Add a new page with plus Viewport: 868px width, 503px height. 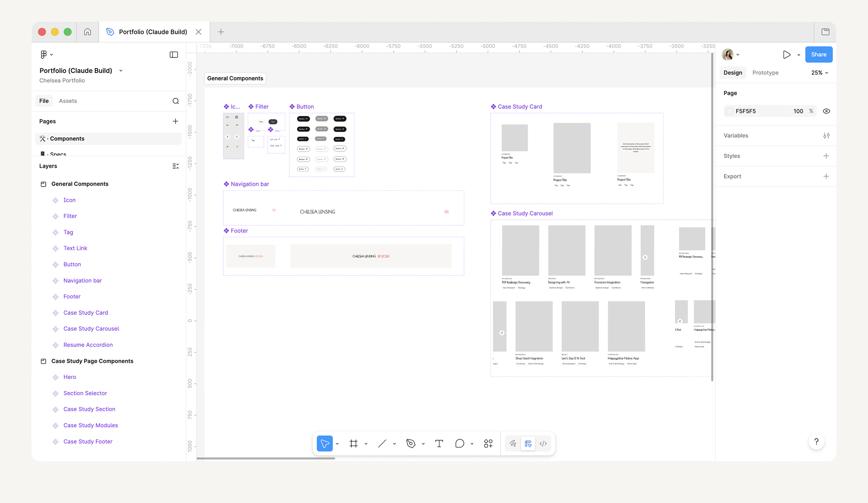tap(175, 121)
